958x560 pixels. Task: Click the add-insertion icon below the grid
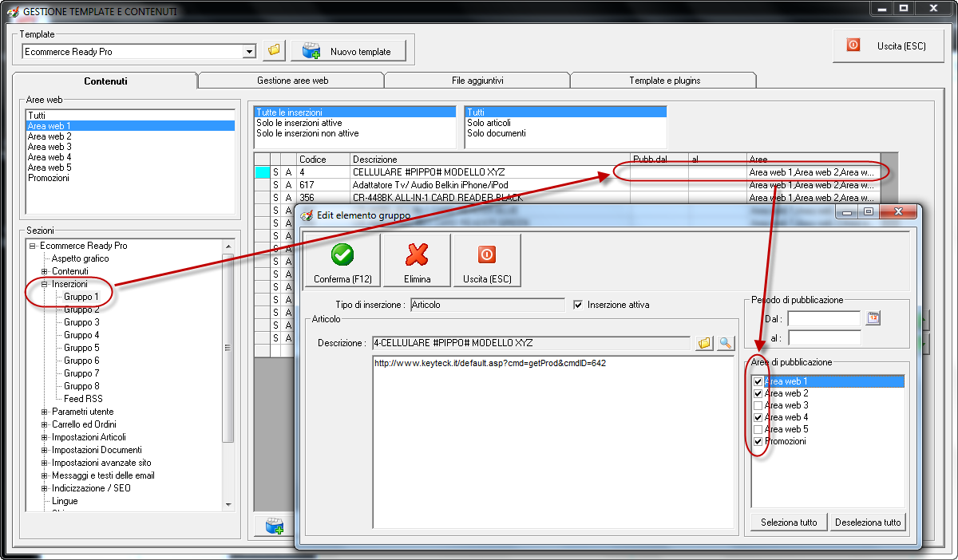pos(274,525)
